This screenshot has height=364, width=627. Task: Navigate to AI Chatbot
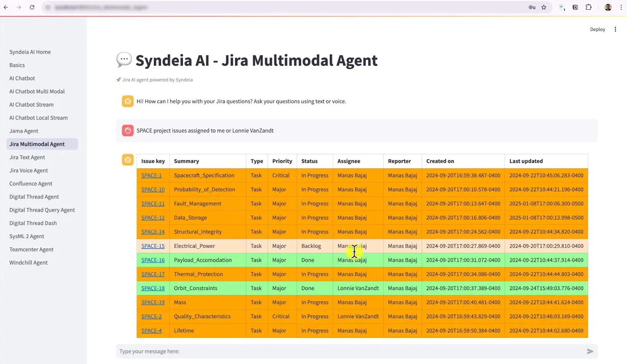[22, 79]
